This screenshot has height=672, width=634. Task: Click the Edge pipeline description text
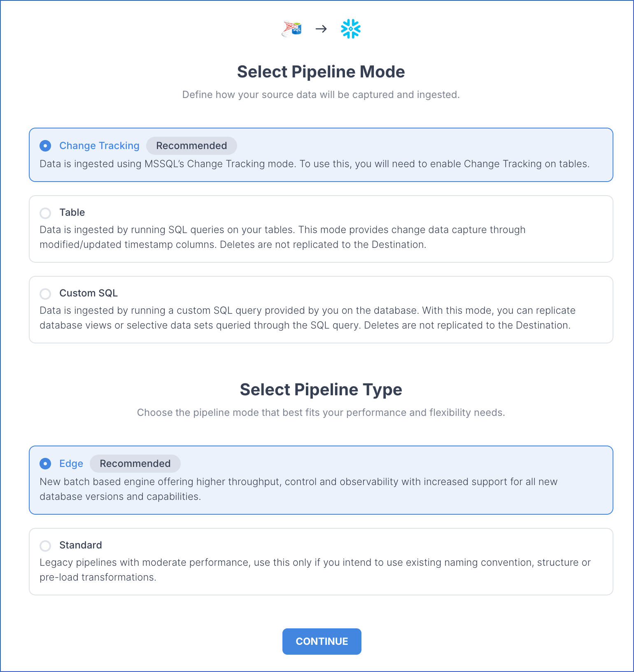click(x=298, y=489)
